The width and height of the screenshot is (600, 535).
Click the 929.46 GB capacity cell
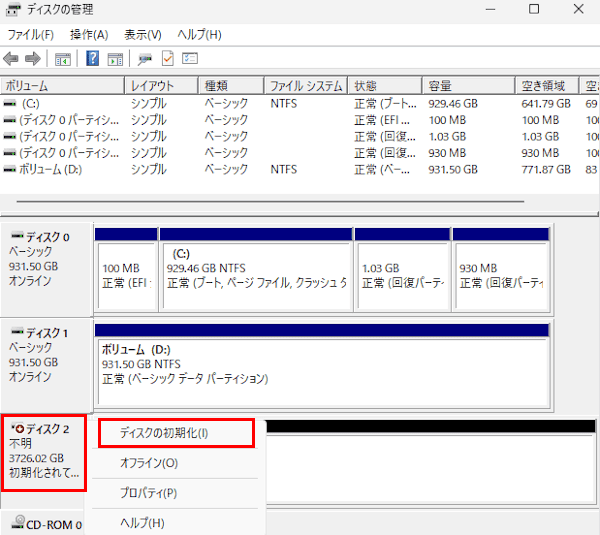coord(453,103)
